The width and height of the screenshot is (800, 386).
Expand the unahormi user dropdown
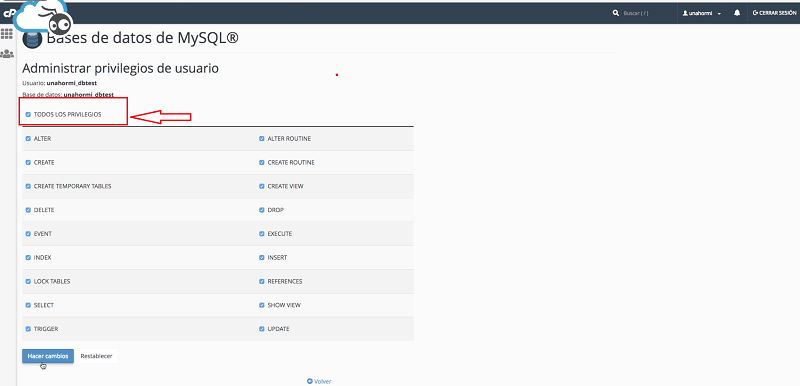coord(702,13)
